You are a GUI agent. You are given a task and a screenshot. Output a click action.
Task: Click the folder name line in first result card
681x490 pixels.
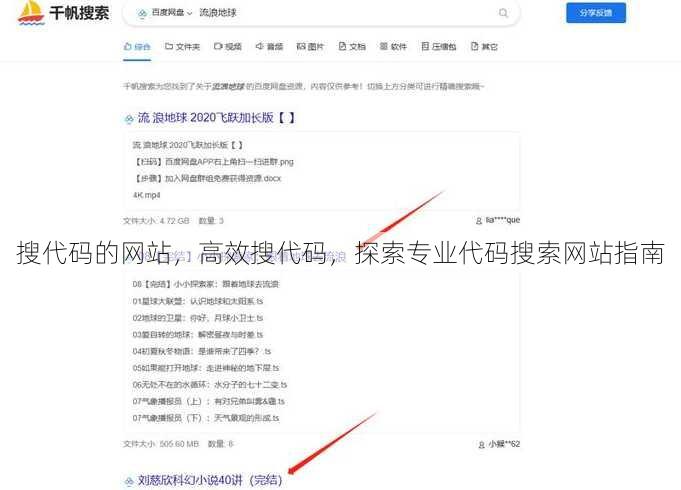point(188,145)
